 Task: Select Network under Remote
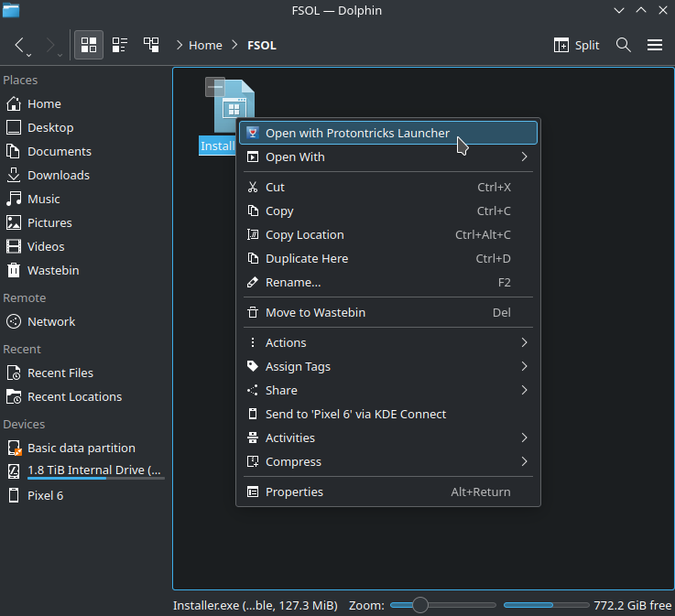(x=51, y=322)
